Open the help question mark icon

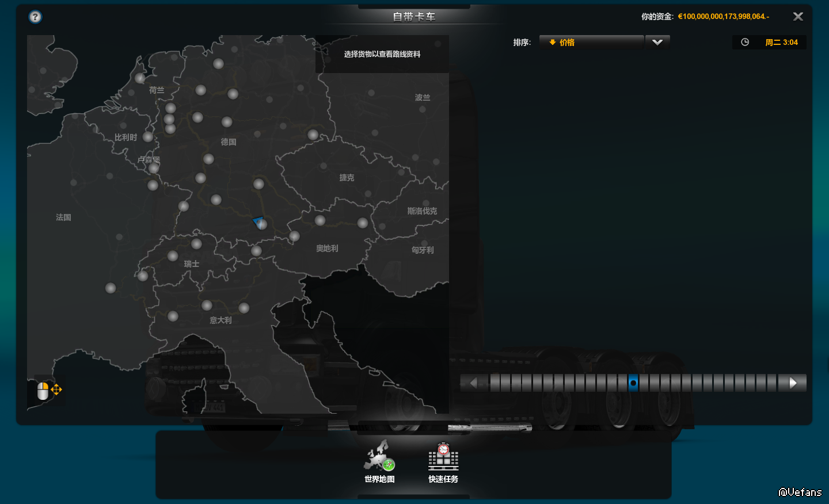tap(35, 17)
